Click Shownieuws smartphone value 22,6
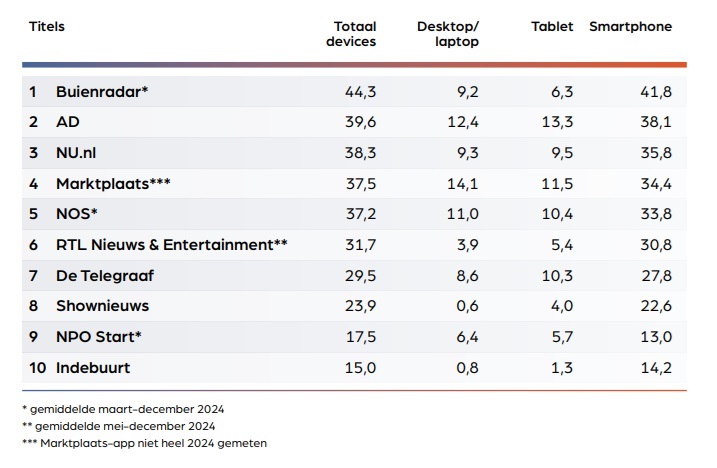Viewport: 717px width, 468px height. pos(656,306)
